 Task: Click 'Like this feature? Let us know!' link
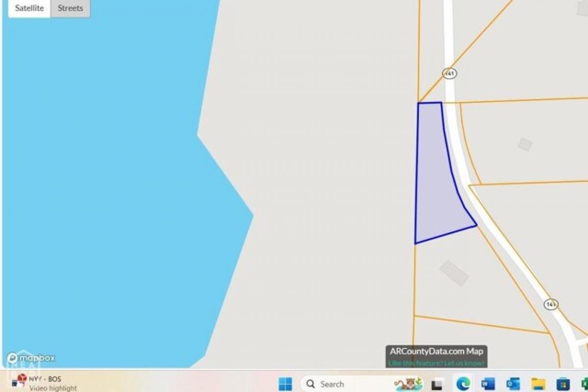click(435, 363)
